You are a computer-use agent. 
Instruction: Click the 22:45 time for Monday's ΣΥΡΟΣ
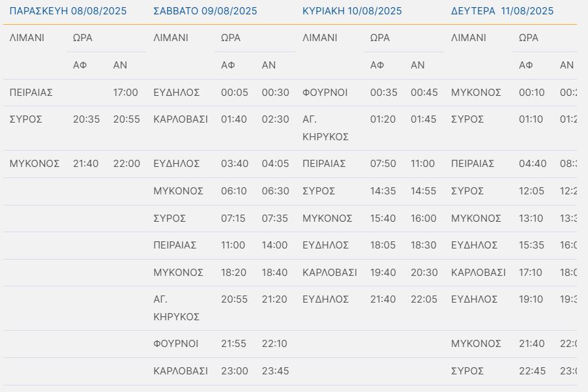click(532, 370)
